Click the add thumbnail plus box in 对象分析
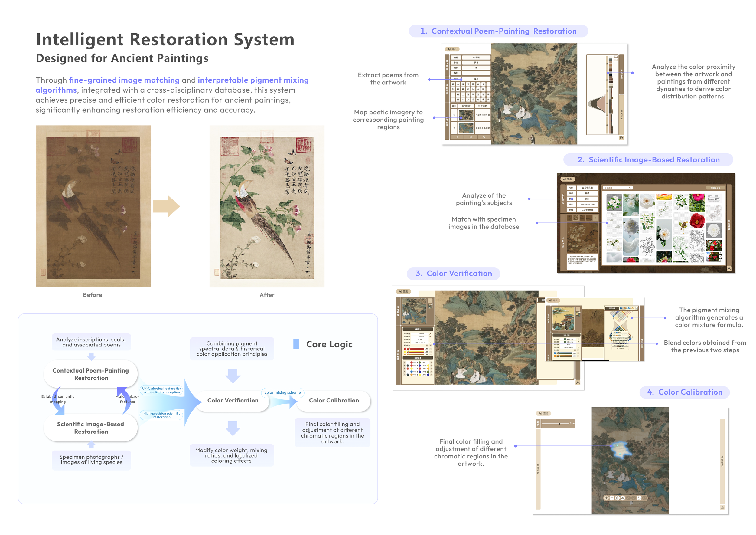 (596, 218)
